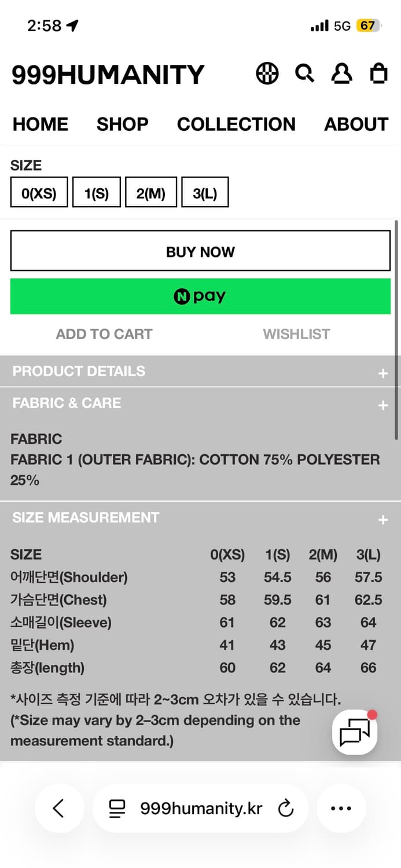Reload the page with refresh icon
The image size is (401, 868).
286,808
